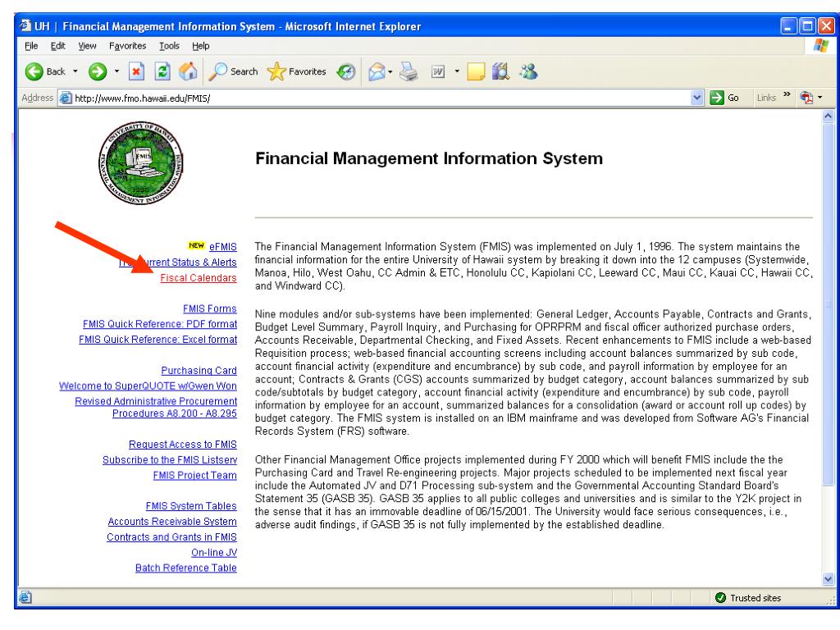Open the FMIS Forms link

[209, 309]
